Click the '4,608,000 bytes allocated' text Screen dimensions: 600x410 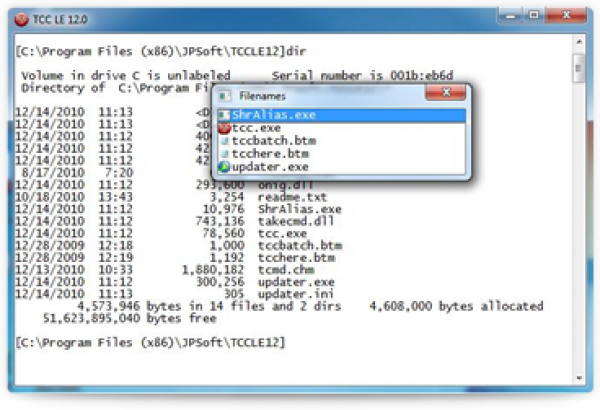click(456, 306)
